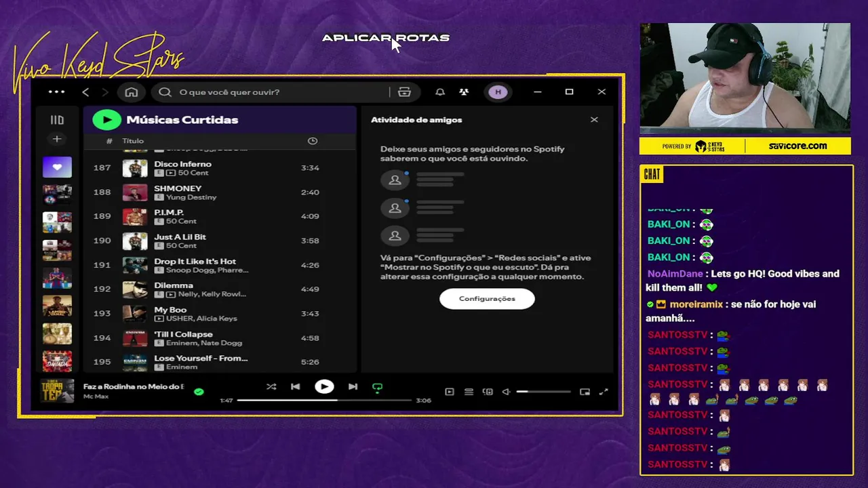Select the song 'P.I.M.P.'
The height and width of the screenshot is (488, 868).
point(169,212)
